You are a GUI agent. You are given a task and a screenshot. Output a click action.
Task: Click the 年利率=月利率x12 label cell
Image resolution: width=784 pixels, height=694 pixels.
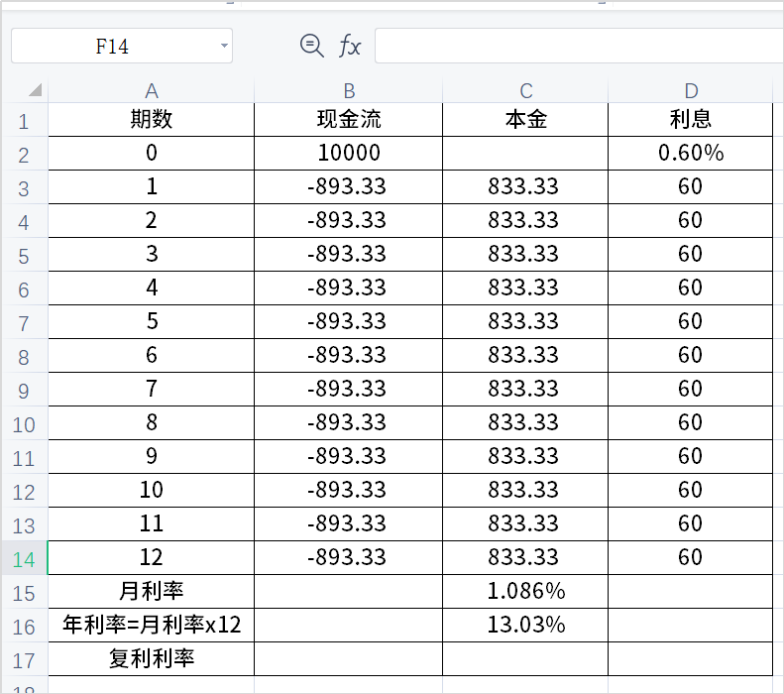pyautogui.click(x=151, y=625)
